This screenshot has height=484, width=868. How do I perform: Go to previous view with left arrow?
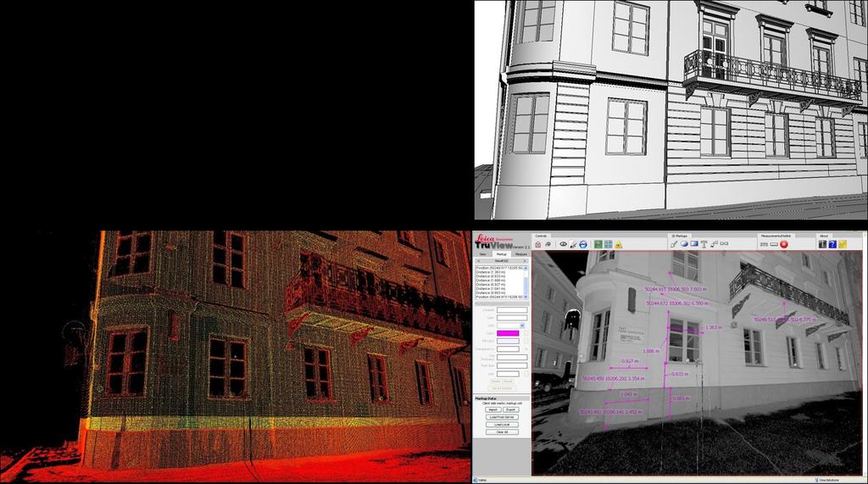coord(478,261)
